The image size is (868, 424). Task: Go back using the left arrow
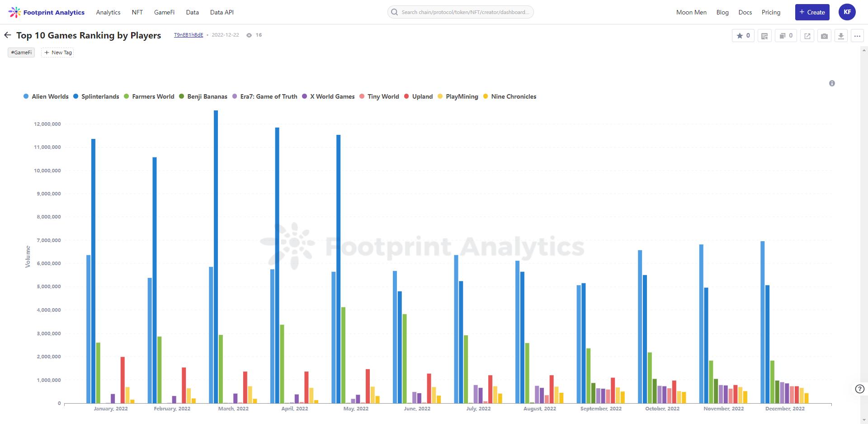[x=7, y=35]
